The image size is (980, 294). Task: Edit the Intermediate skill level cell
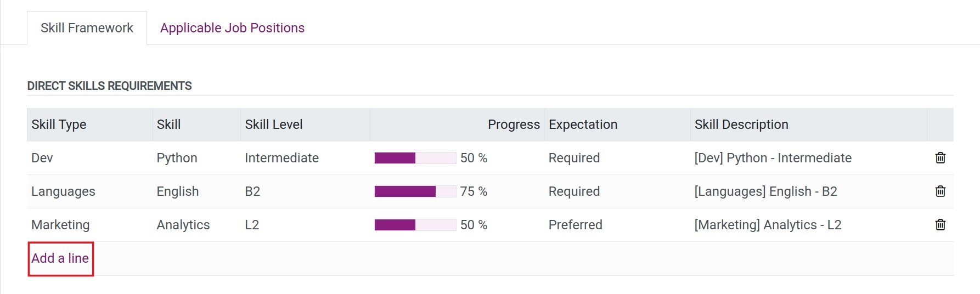[281, 158]
